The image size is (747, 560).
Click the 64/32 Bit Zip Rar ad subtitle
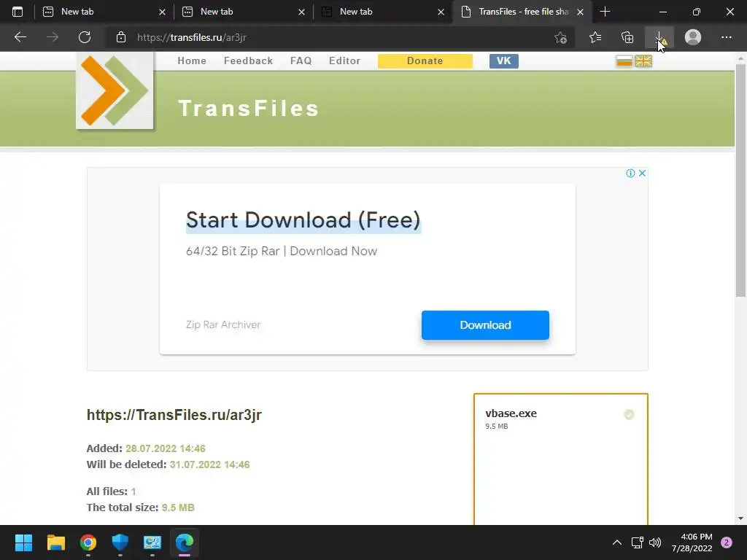click(x=281, y=251)
